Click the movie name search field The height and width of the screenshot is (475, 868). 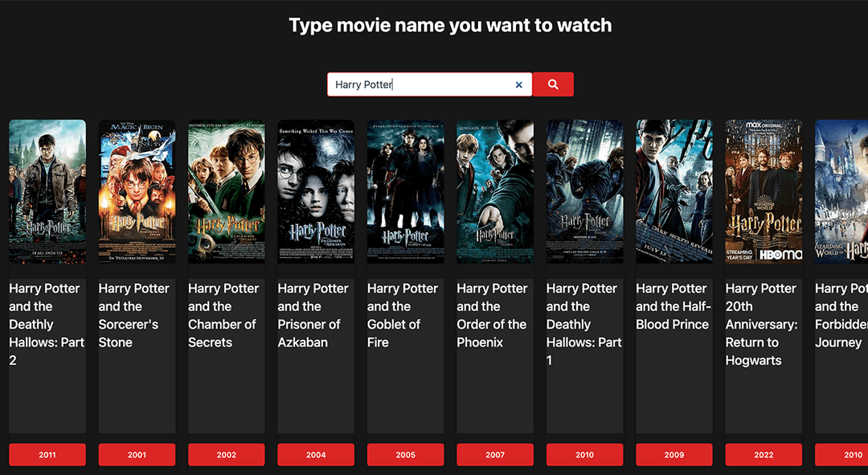pyautogui.click(x=429, y=84)
